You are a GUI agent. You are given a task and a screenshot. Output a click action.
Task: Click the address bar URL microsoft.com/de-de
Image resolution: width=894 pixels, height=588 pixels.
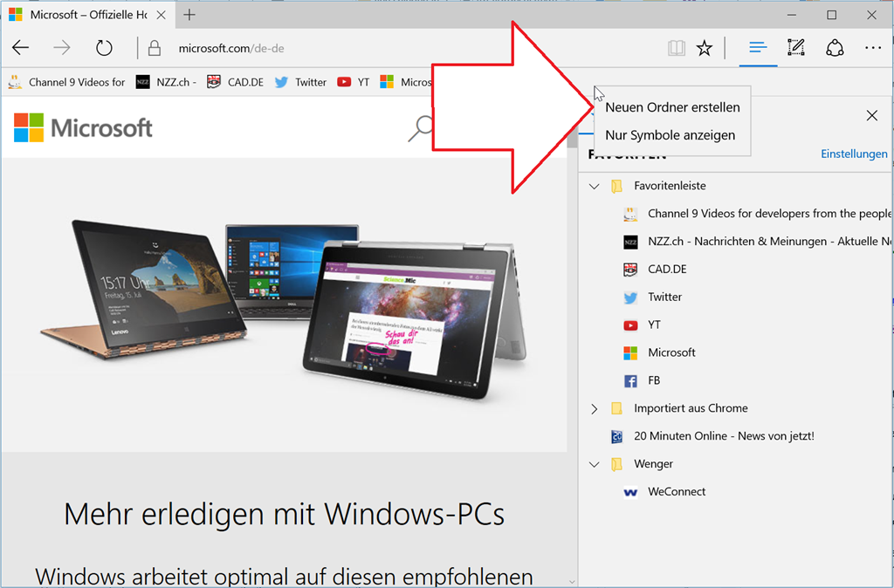231,49
